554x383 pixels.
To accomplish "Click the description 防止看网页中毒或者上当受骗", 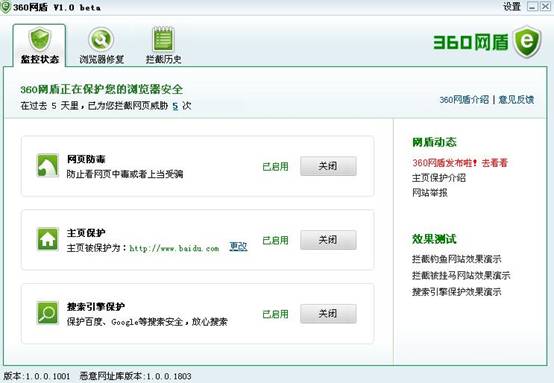I will 125,174.
